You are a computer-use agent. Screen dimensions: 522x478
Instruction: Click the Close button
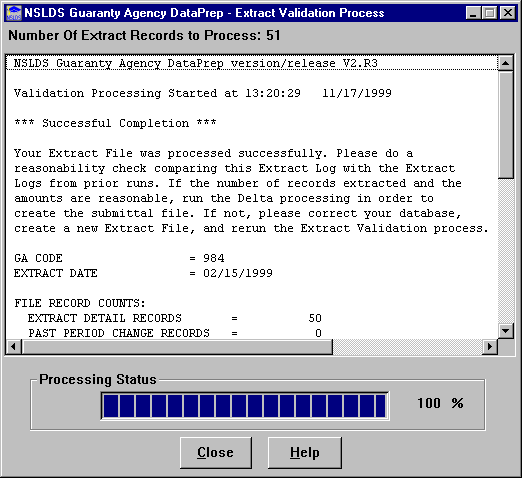click(x=216, y=453)
